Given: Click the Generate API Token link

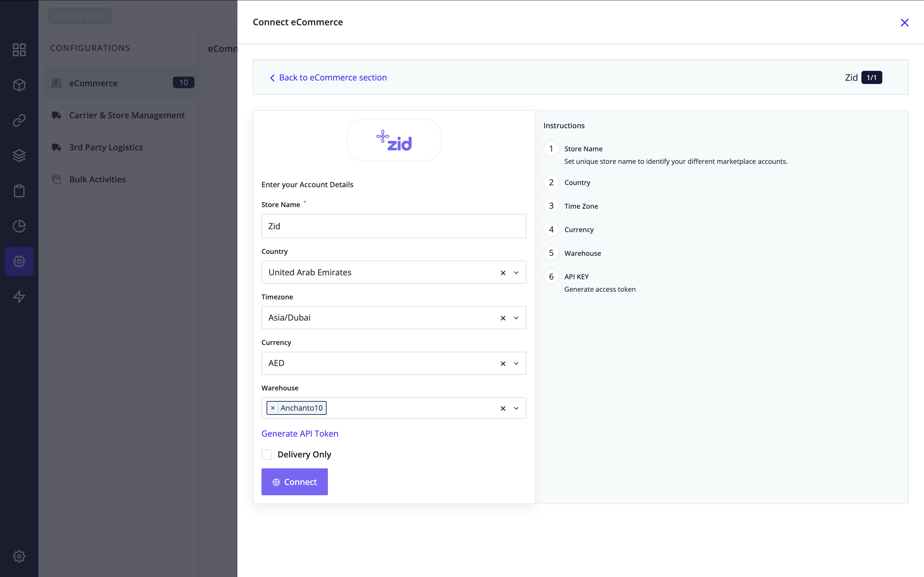Looking at the screenshot, I should [x=300, y=433].
